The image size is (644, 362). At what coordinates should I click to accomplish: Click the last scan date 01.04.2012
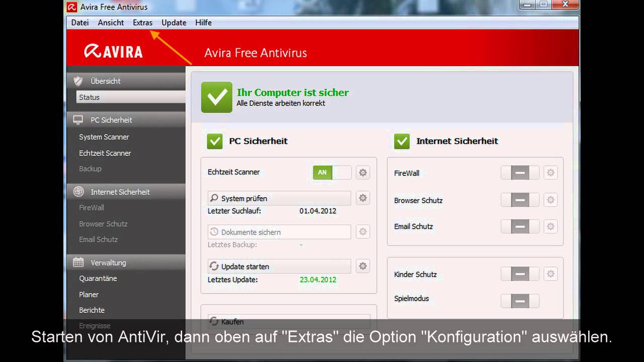tap(318, 211)
